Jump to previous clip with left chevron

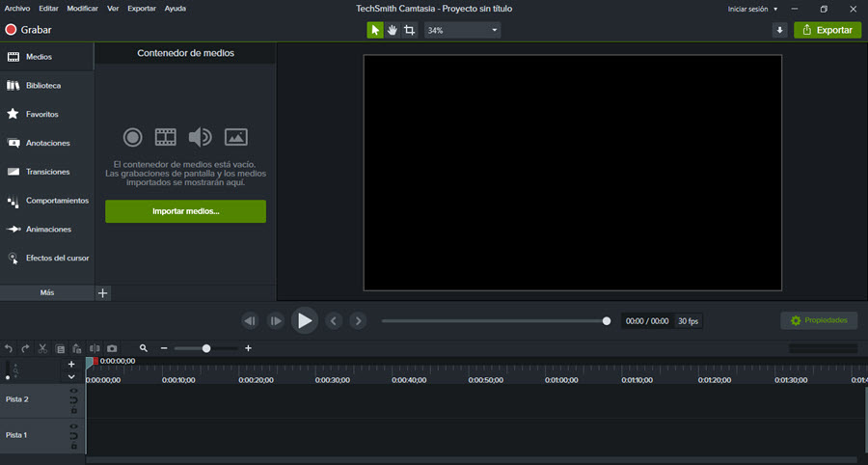tap(334, 320)
